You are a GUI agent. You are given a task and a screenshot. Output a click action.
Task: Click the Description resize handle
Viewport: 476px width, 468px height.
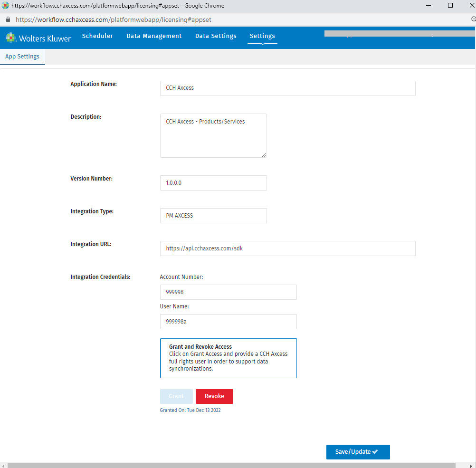[x=264, y=155]
